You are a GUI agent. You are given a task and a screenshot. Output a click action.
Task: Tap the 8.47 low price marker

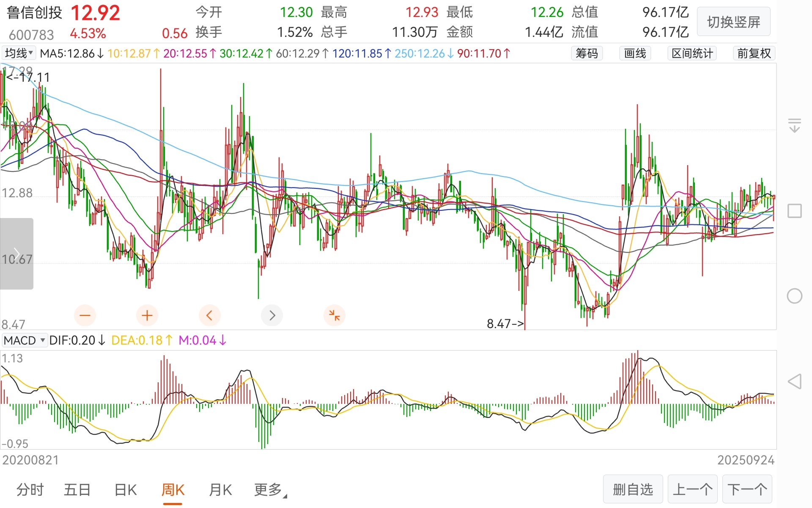coord(505,324)
